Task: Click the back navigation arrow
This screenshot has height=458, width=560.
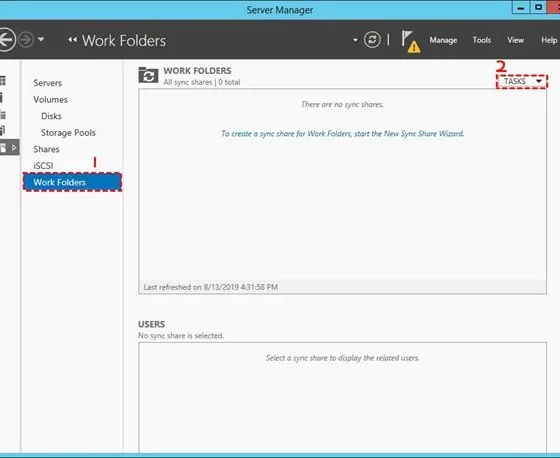Action: (6, 40)
